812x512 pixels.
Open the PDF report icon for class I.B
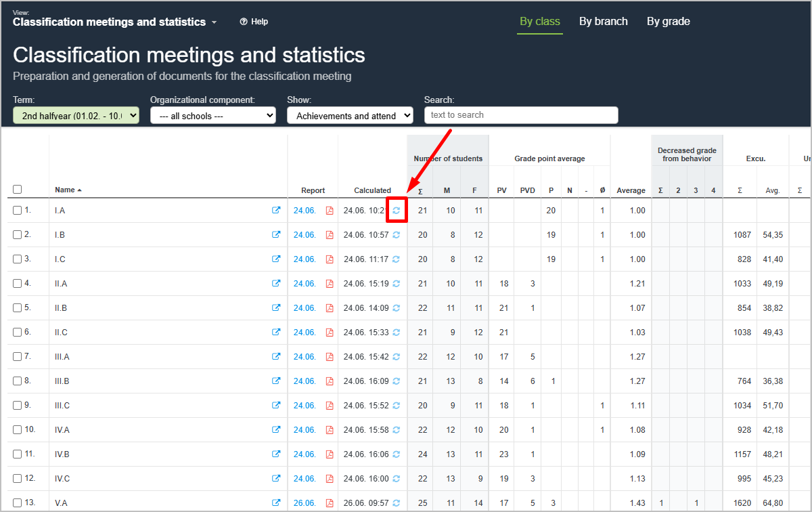pos(330,235)
